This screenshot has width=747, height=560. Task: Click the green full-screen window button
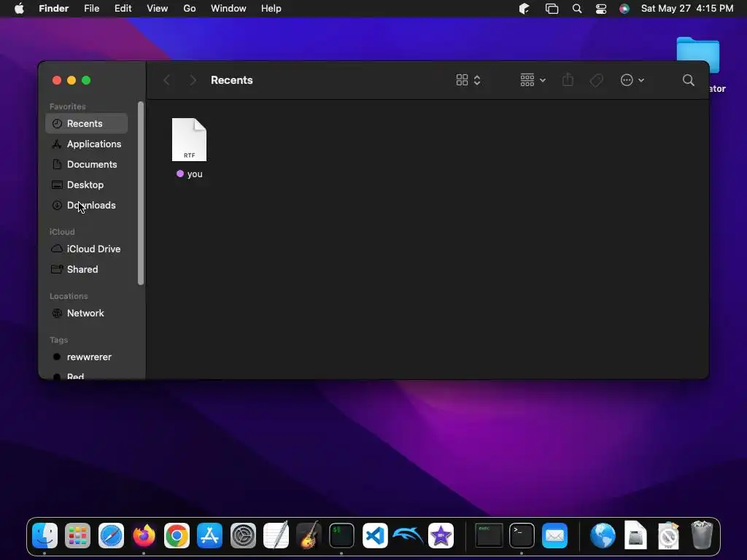coord(86,80)
